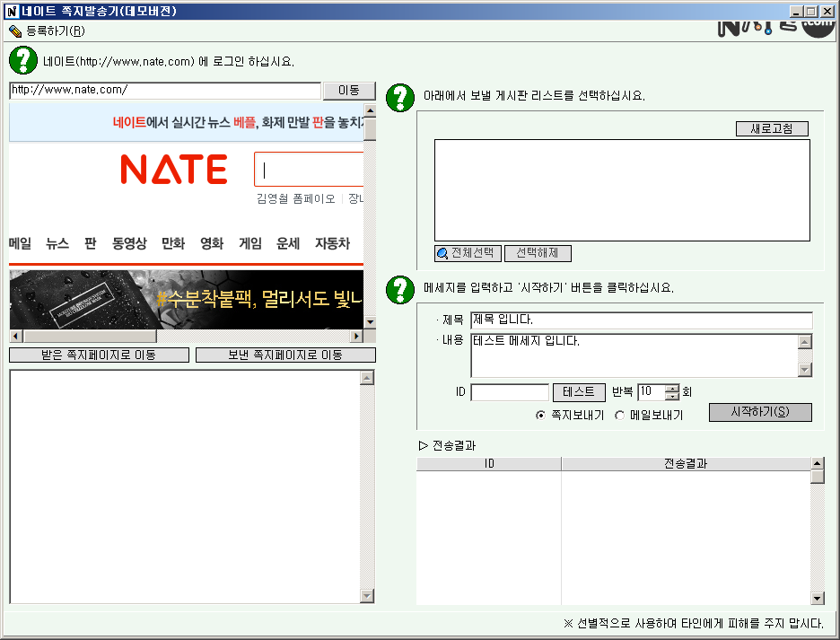This screenshot has height=640, width=840.
Task: Click the green question mark beside login instruction
Action: tap(22, 61)
